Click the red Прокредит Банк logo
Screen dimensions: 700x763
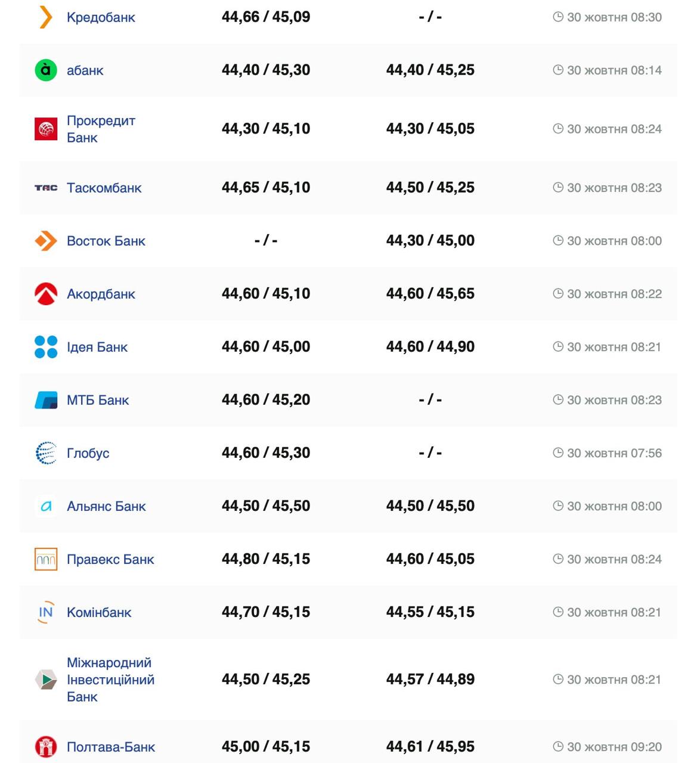click(46, 129)
